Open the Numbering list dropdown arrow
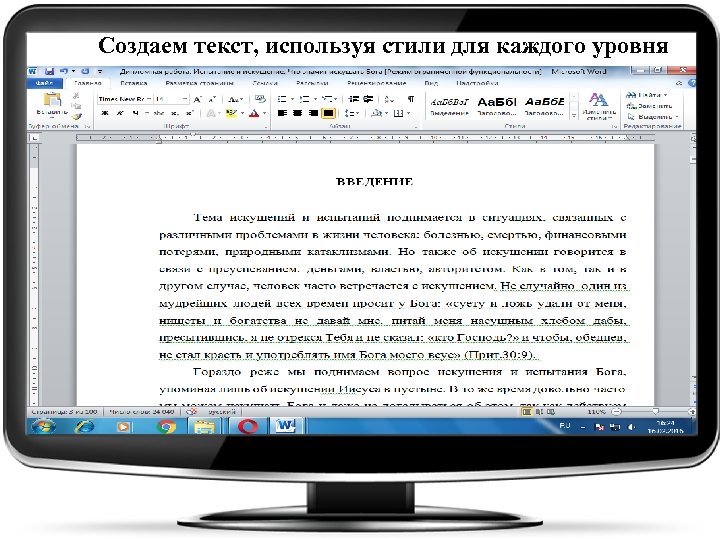This screenshot has height=540, width=720. (x=315, y=99)
